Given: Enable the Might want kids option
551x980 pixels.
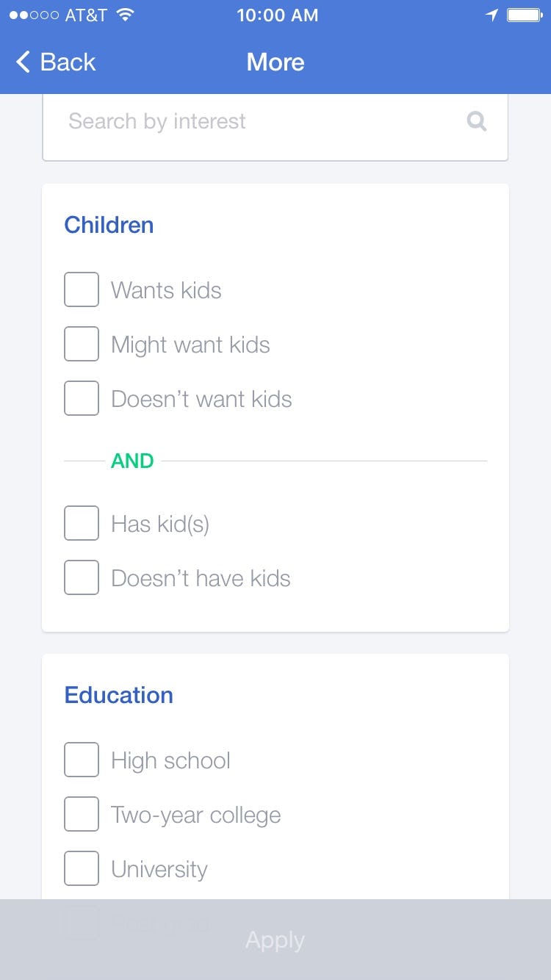Looking at the screenshot, I should click(x=82, y=344).
